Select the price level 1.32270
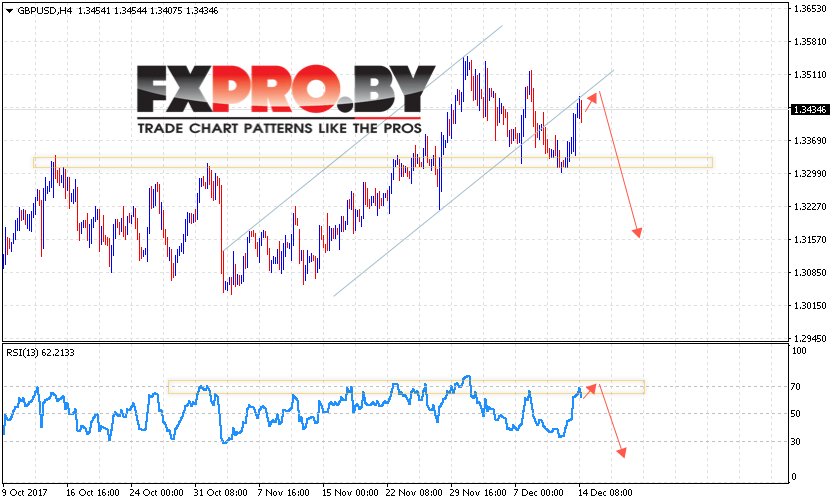831x504 pixels. click(810, 206)
